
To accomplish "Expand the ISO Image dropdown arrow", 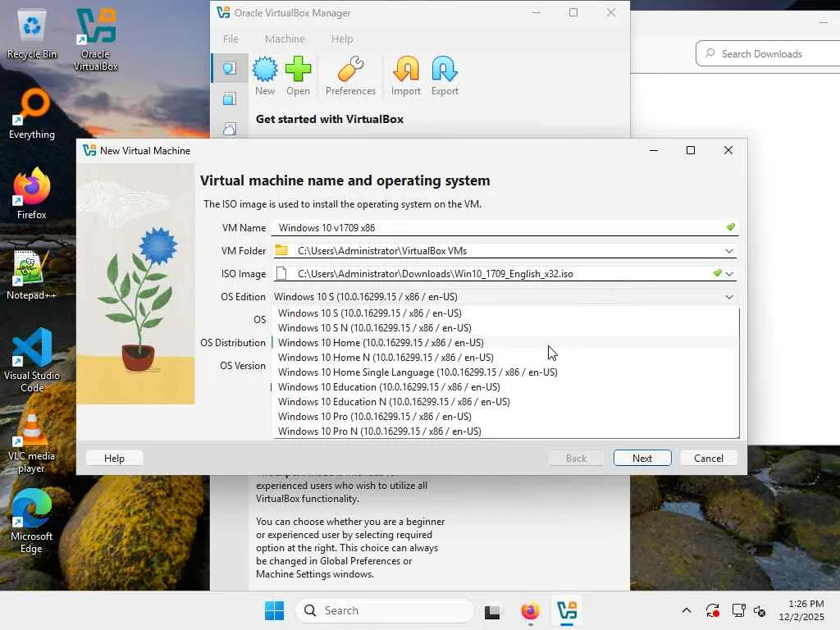I will point(729,274).
